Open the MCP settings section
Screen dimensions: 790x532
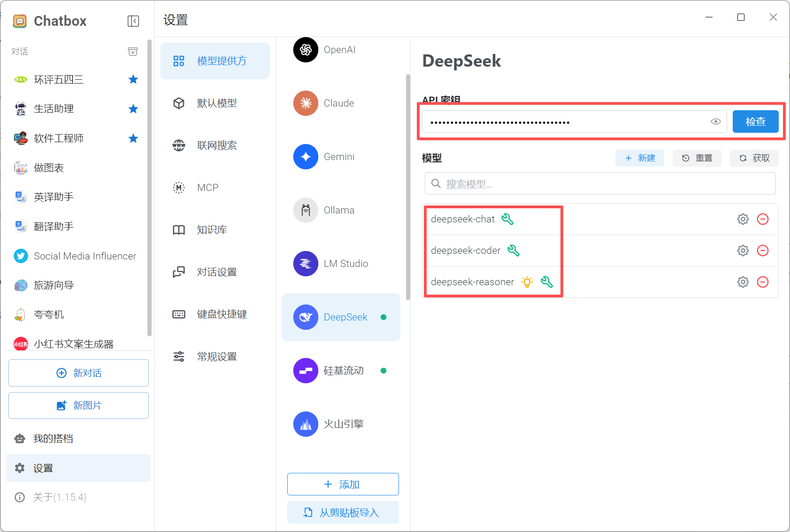coord(207,188)
